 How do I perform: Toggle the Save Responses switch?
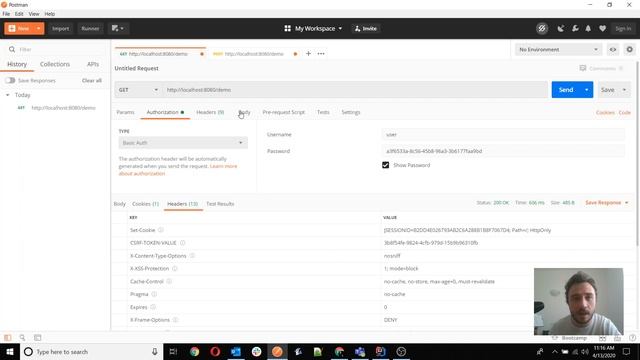[10, 80]
